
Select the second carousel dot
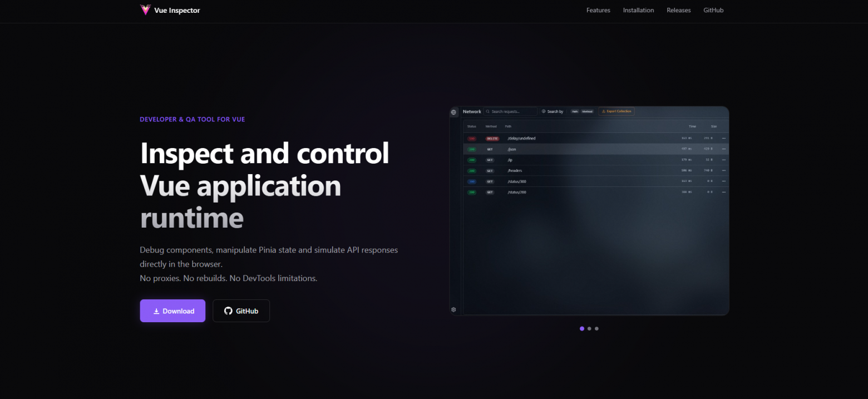[x=589, y=328]
